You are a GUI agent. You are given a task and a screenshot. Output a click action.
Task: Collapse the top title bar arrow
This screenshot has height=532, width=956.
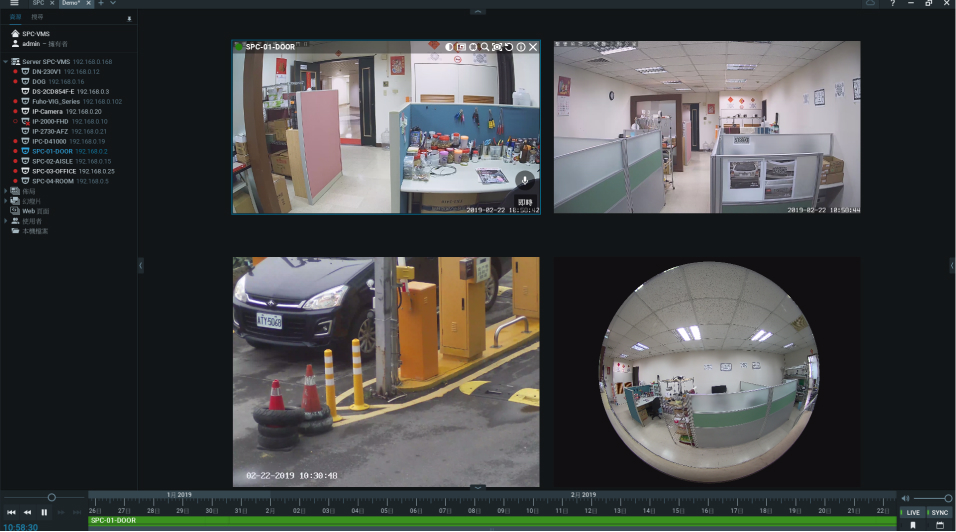(477, 12)
